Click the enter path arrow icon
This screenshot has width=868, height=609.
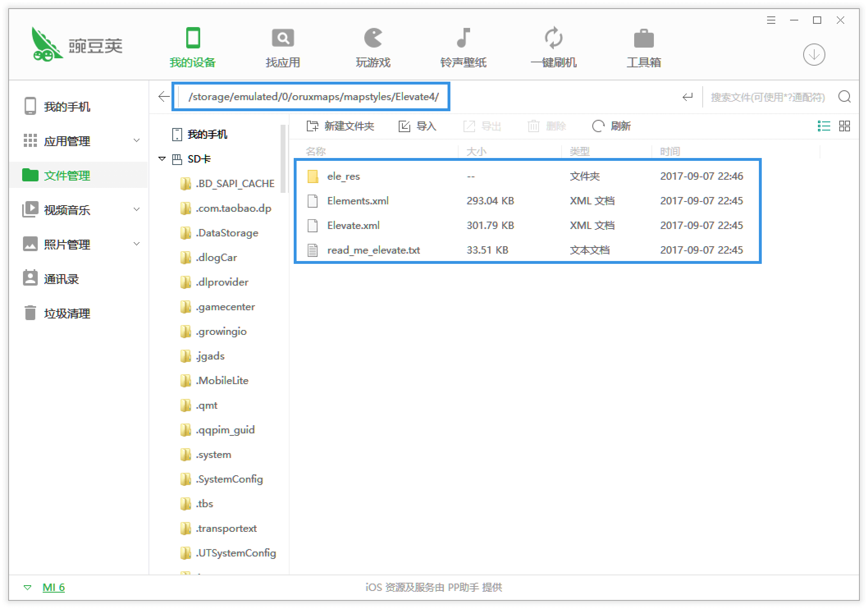pyautogui.click(x=688, y=97)
